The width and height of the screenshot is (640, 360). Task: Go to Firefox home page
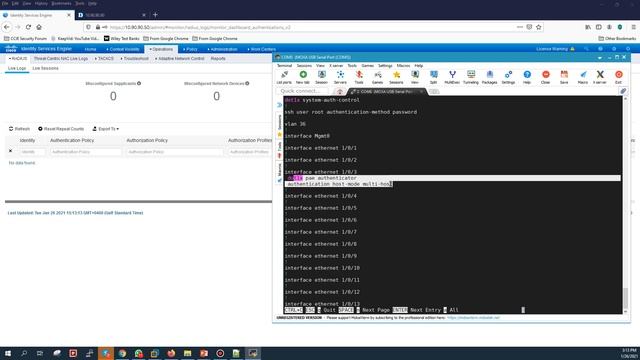click(x=39, y=27)
